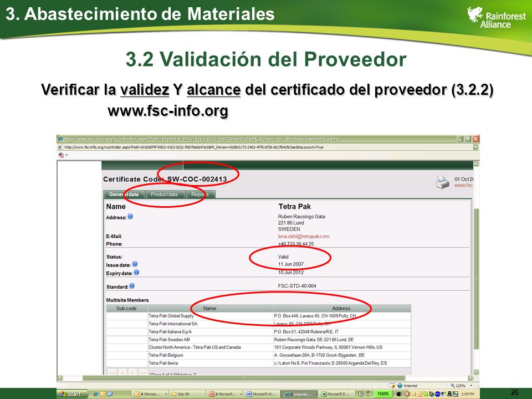Screen dimensions: 532x399
Task: Click the Valid status value
Action: click(x=283, y=257)
